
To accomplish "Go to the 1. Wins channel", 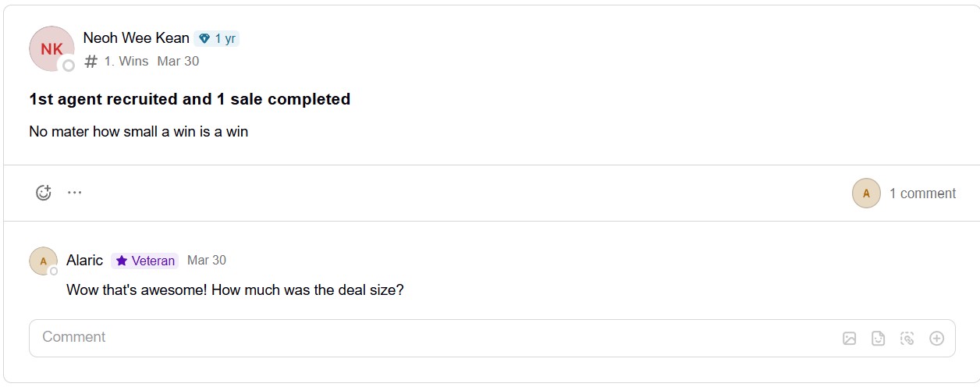I will click(126, 61).
